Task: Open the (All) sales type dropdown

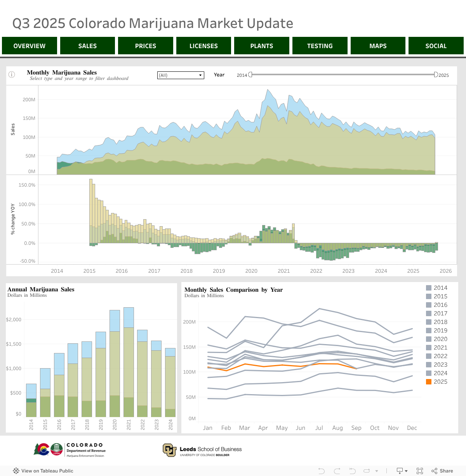Action: tap(181, 75)
